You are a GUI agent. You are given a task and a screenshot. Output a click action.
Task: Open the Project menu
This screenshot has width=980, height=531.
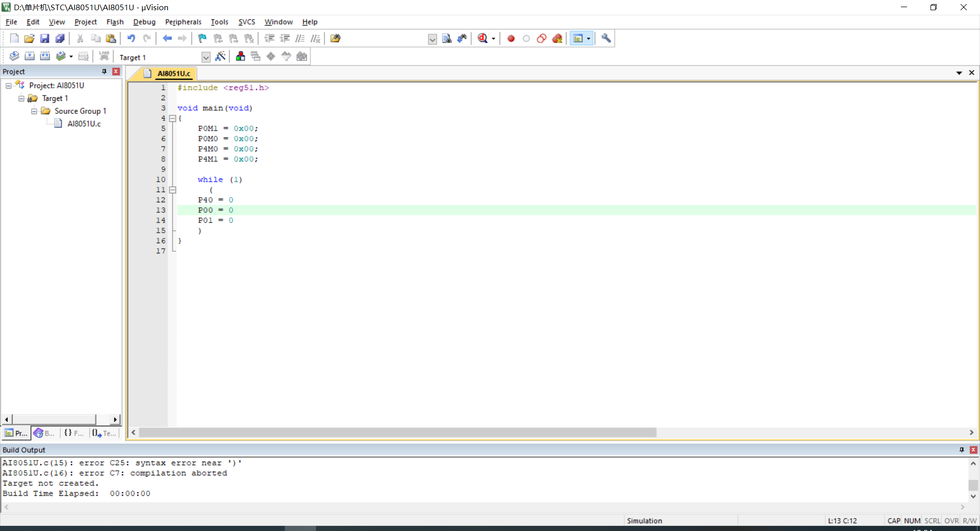pyautogui.click(x=85, y=22)
